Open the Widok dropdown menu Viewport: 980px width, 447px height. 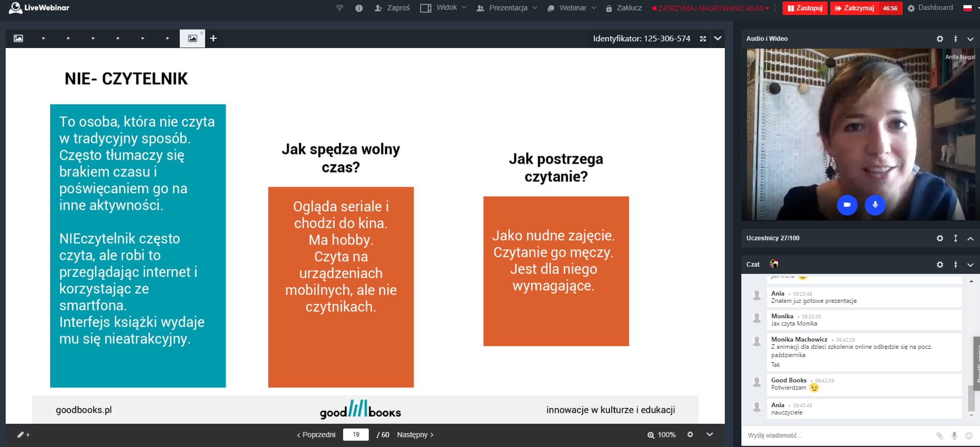point(443,8)
